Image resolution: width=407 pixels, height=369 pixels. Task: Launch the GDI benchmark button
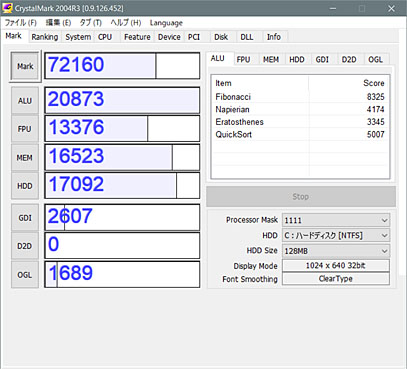[25, 218]
